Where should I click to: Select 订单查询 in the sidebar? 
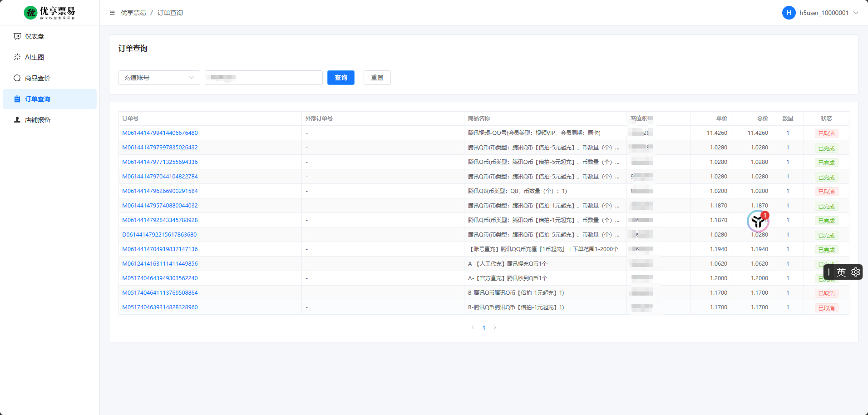[x=49, y=99]
